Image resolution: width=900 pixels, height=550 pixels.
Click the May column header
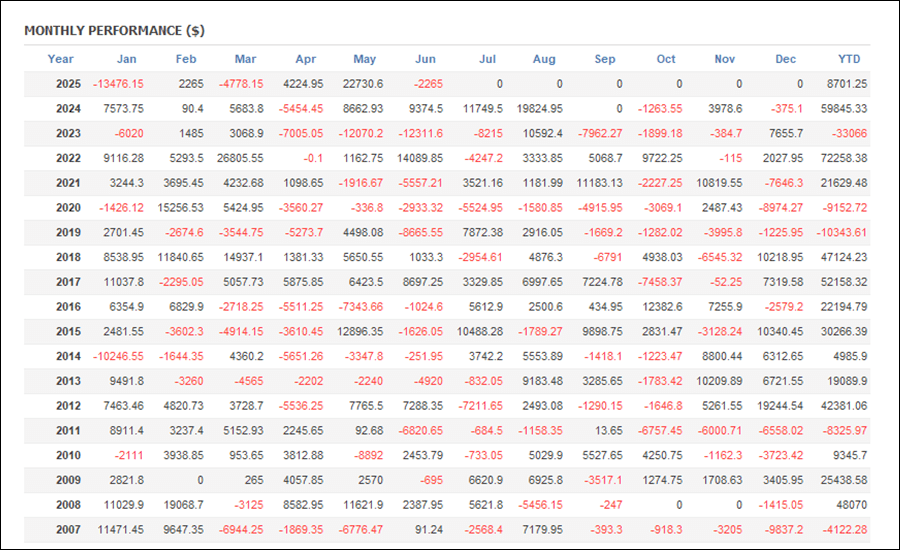click(364, 59)
